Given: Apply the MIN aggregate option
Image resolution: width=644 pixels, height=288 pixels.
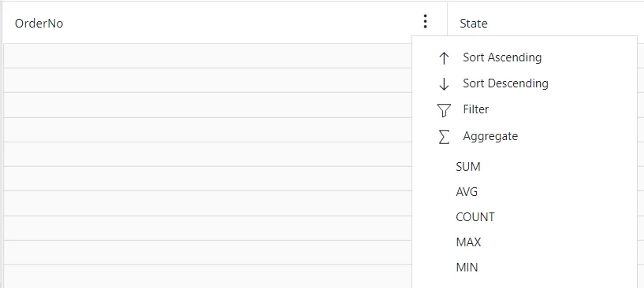Looking at the screenshot, I should coord(467,268).
